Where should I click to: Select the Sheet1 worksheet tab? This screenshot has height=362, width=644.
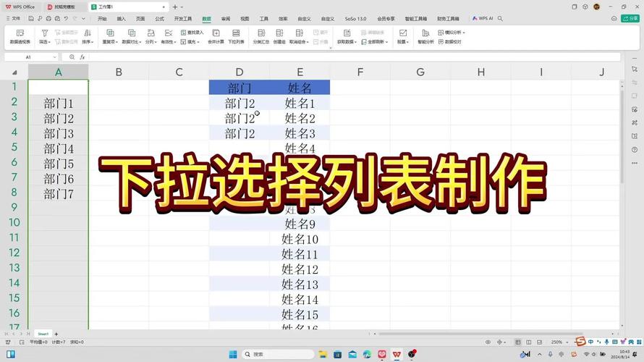click(x=43, y=334)
